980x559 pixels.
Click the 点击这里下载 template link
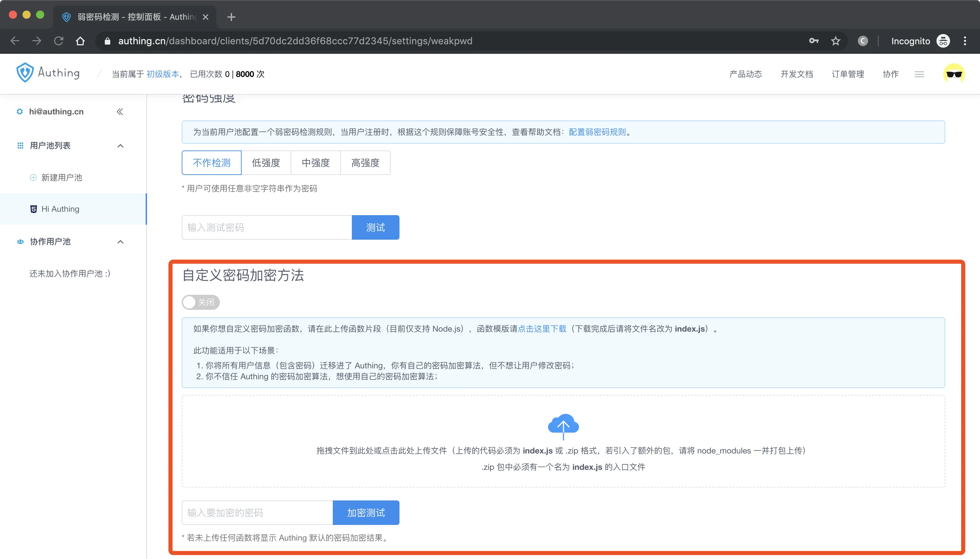coord(542,329)
